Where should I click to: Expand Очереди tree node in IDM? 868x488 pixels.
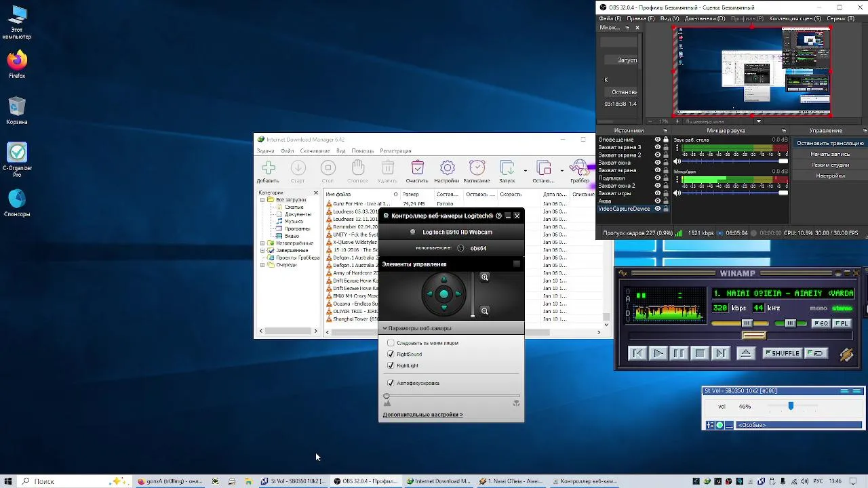(262, 266)
